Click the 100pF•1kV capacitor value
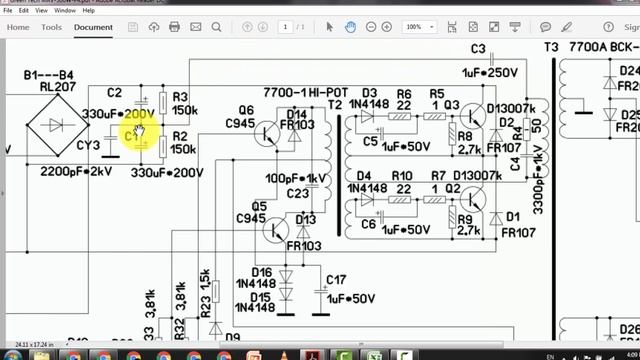Image resolution: width=640 pixels, height=360 pixels. [x=296, y=178]
